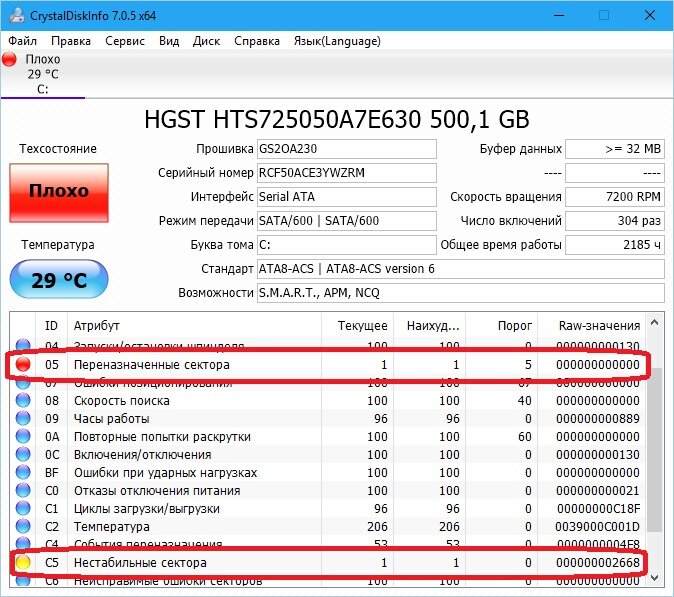The image size is (674, 597).
Task: Select the Отказы отключения питания row
Action: (328, 491)
